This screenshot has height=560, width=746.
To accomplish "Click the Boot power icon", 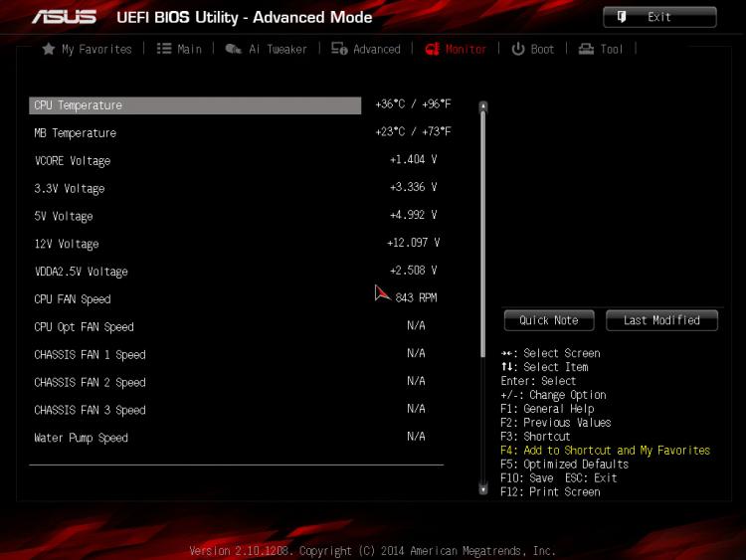I will click(x=517, y=49).
